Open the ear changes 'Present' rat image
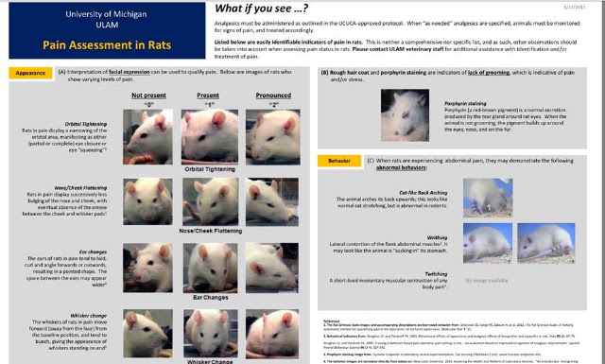 (210, 268)
